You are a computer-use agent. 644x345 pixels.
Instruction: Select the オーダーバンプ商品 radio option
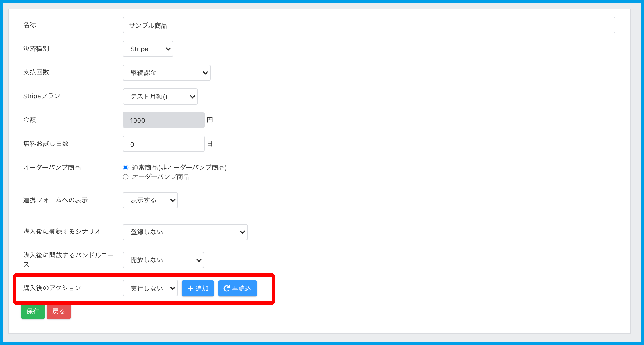[126, 177]
